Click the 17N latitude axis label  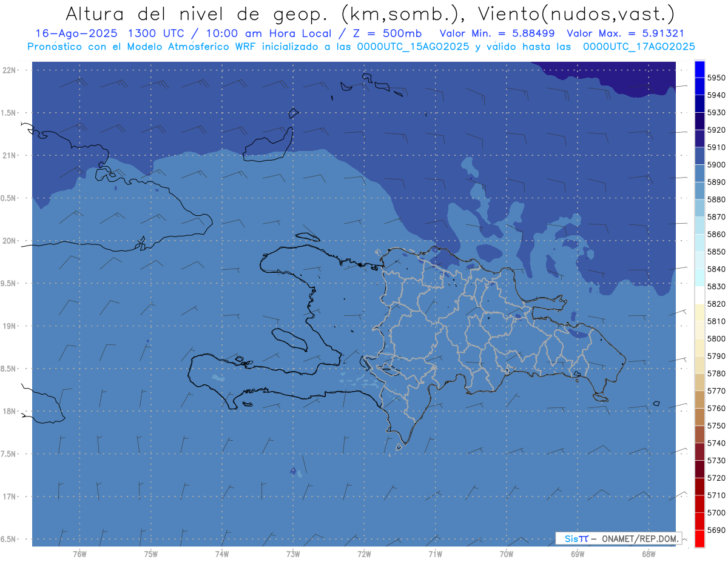[x=10, y=497]
